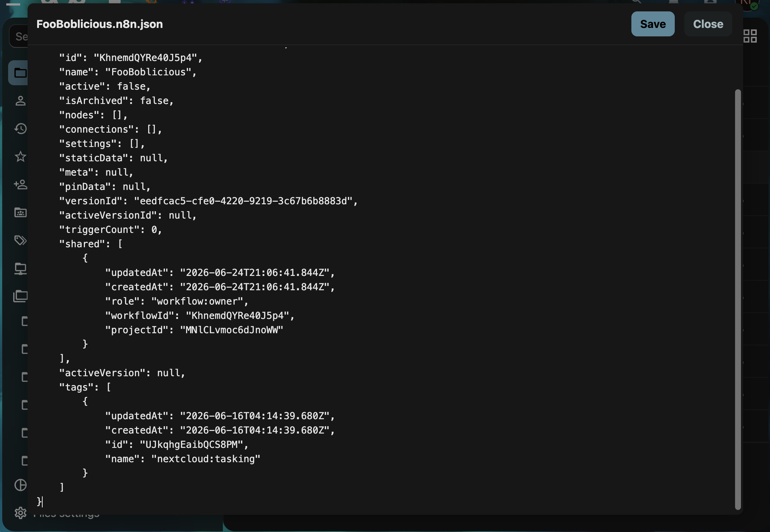Screen dimensions: 770x532
Task: Open Shares via add-person icon
Action: pos(20,184)
